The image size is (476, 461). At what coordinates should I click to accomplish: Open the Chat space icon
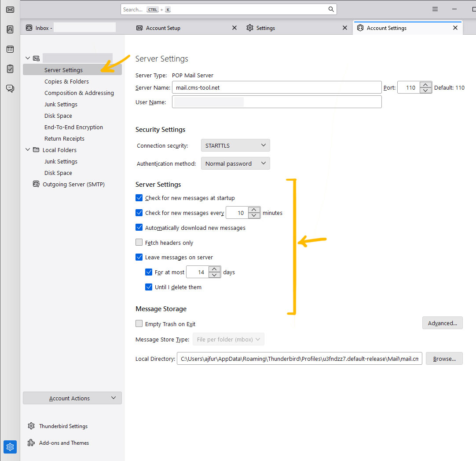(10, 88)
